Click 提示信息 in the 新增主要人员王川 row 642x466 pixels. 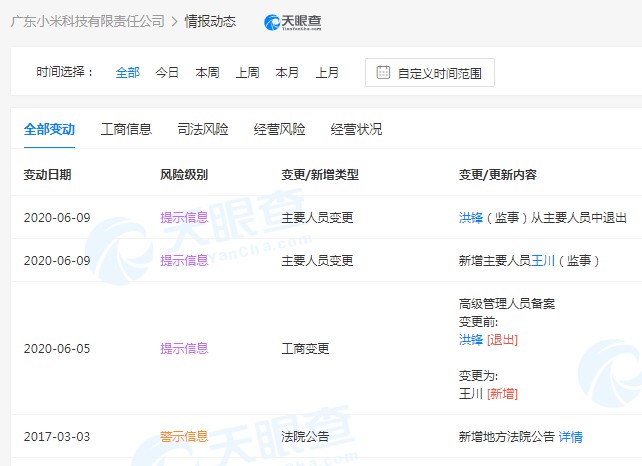[x=184, y=260]
